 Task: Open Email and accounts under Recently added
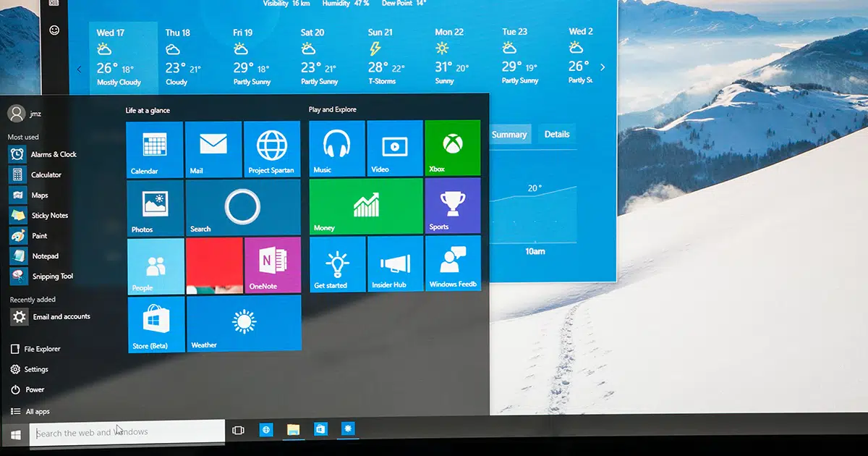click(x=51, y=316)
